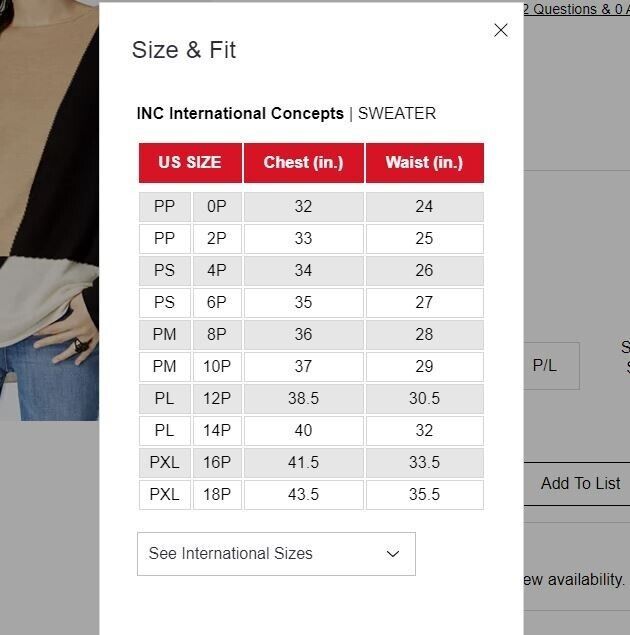The height and width of the screenshot is (635, 630).
Task: Open the Questions & Answers link
Action: (x=577, y=9)
